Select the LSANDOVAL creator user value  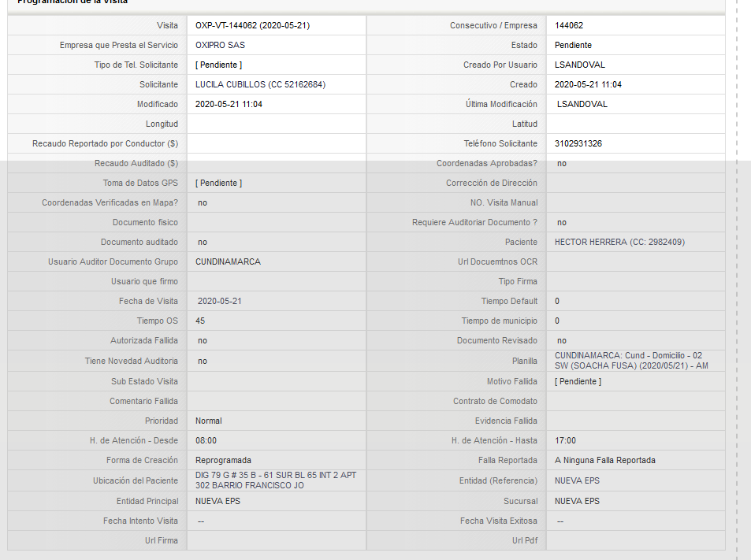coord(579,65)
